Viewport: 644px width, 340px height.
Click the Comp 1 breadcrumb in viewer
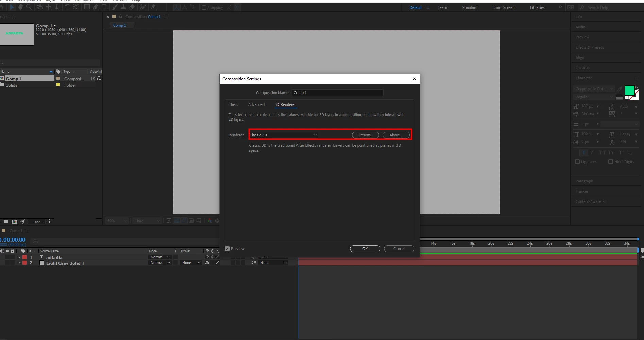click(120, 25)
